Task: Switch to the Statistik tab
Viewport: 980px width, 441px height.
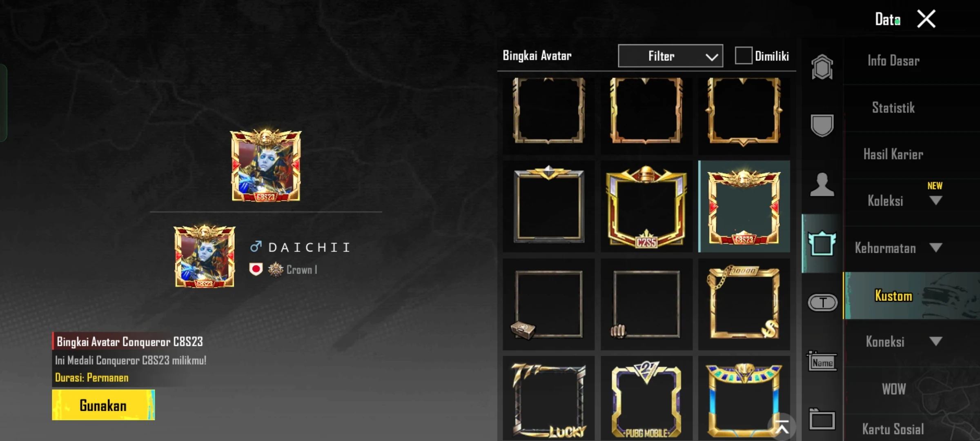Action: tap(893, 108)
